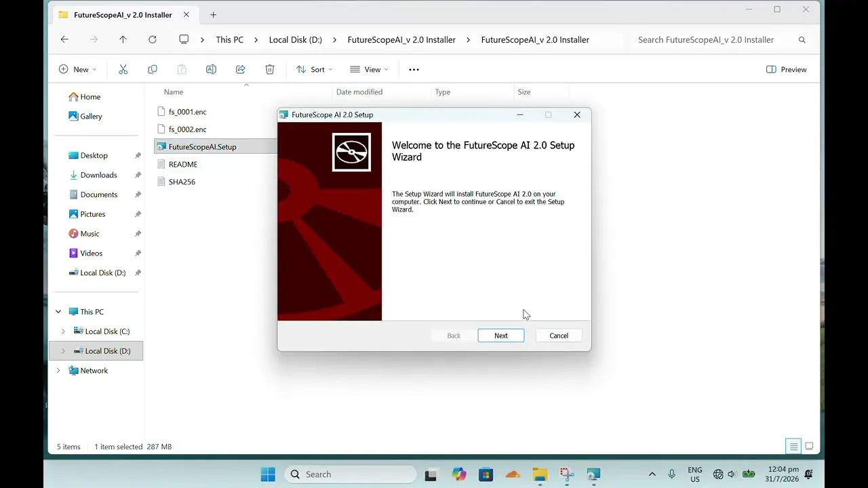Viewport: 868px width, 488px height.
Task: Click the Share toolbar icon
Action: [240, 69]
